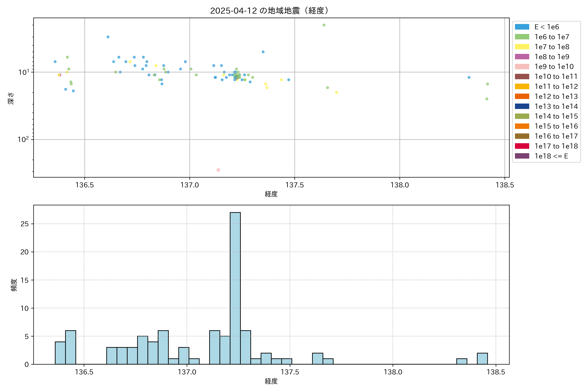
Task: Click the blue scatter point near longitude 138.33
Action: pos(469,77)
